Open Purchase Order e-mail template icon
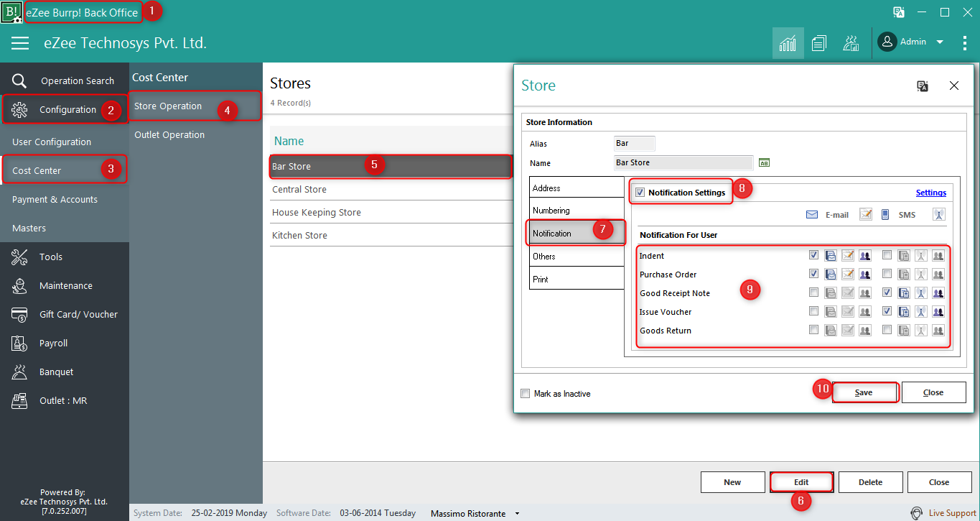Screen dimensions: 980x521 tap(830, 274)
